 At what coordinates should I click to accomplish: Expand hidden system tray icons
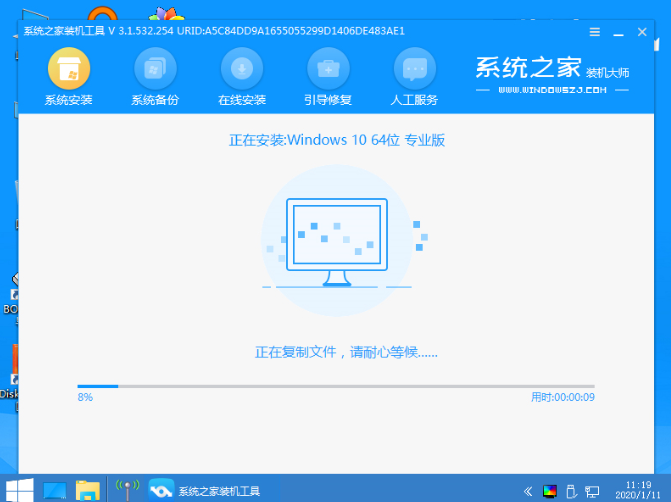click(x=528, y=490)
